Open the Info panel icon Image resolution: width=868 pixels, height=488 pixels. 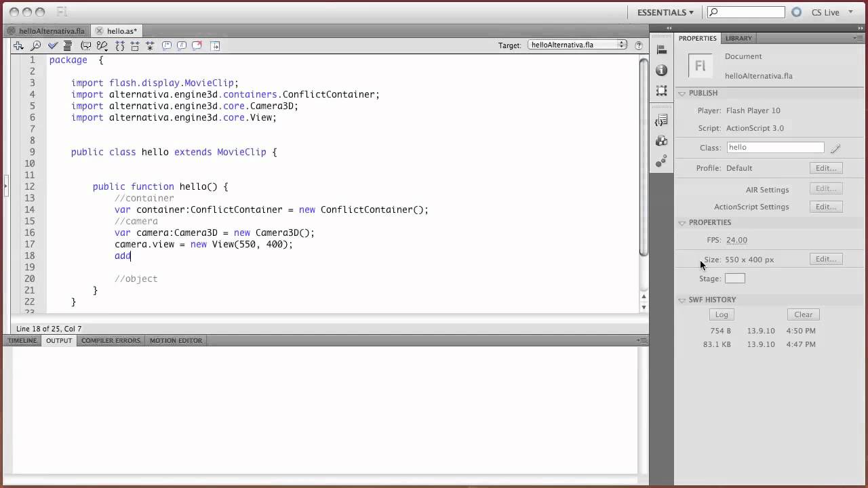coord(662,70)
